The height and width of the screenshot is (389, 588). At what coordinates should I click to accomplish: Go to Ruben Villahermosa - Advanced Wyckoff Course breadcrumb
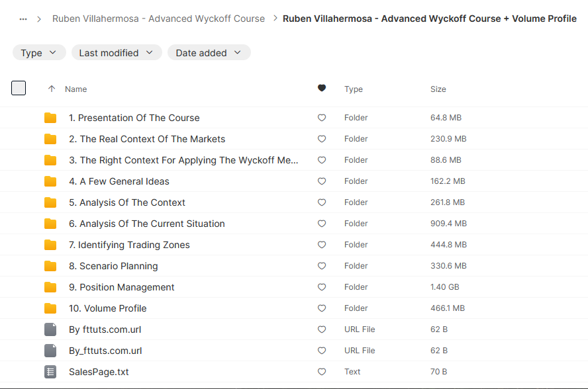[158, 19]
